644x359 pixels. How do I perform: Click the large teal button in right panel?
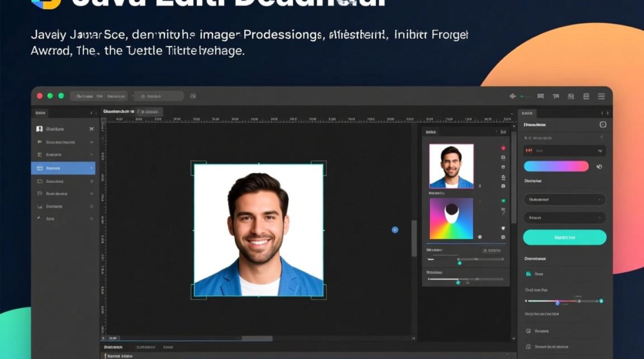[564, 237]
